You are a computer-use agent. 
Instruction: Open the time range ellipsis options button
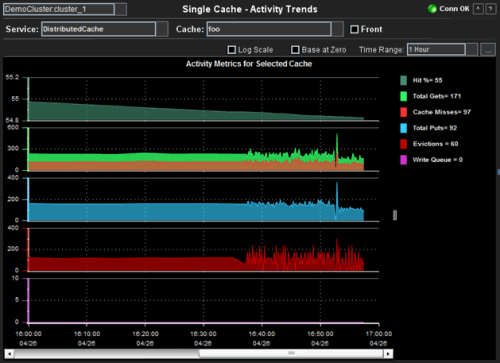click(x=488, y=50)
